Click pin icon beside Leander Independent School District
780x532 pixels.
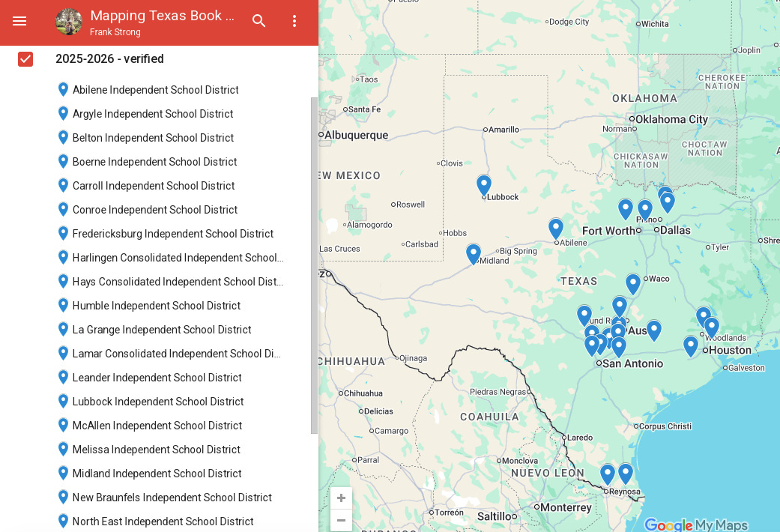pos(63,377)
